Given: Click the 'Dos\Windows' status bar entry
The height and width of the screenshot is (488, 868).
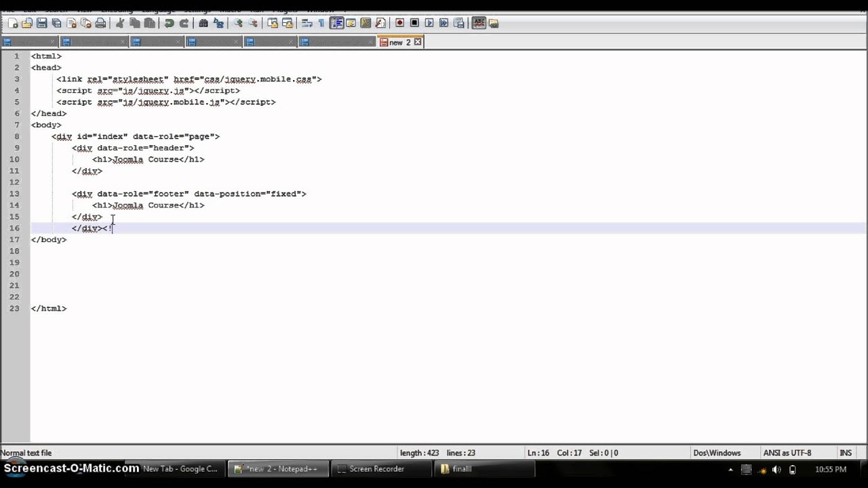Looking at the screenshot, I should pos(717,453).
